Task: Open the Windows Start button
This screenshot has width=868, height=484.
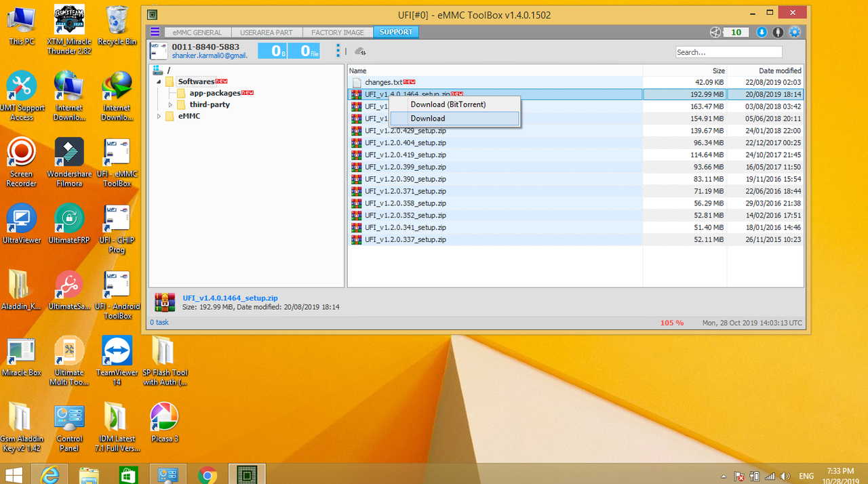Action: [x=14, y=475]
